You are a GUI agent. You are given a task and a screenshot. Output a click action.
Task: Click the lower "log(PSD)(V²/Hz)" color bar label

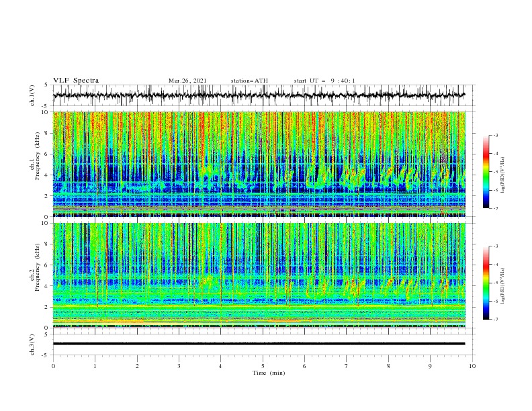502,286
